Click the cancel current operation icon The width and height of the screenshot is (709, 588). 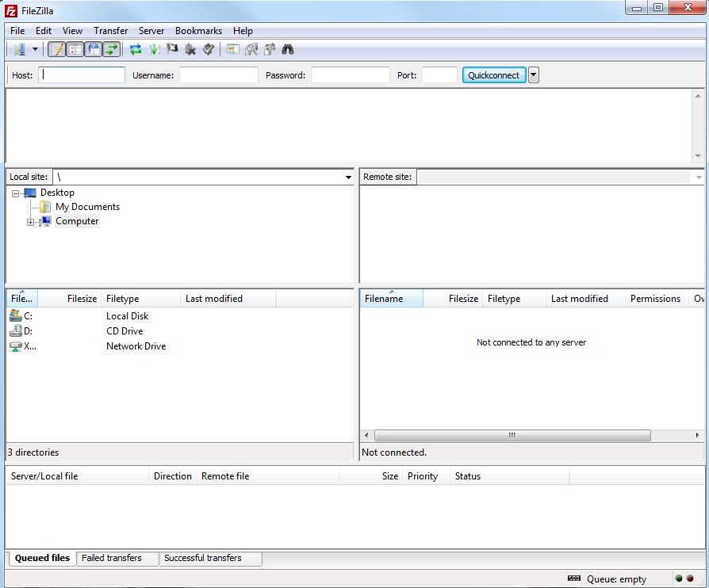point(172,49)
